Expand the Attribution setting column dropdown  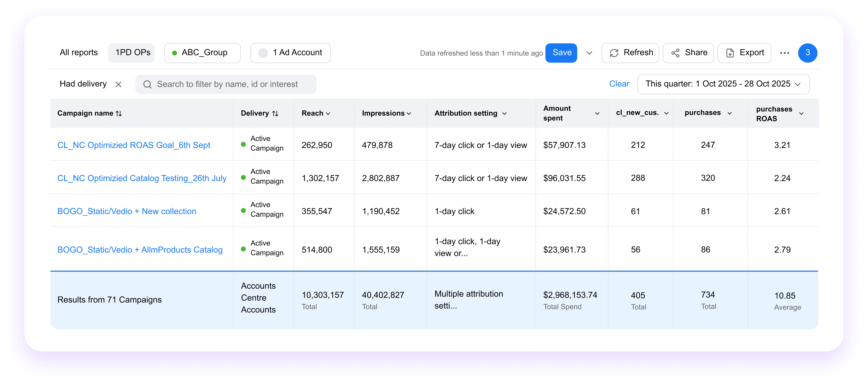coord(504,113)
